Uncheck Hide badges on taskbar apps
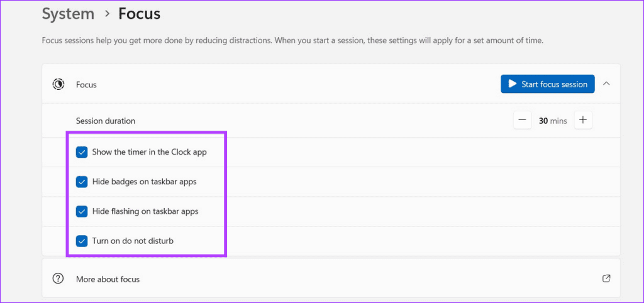The width and height of the screenshot is (644, 303). click(82, 182)
